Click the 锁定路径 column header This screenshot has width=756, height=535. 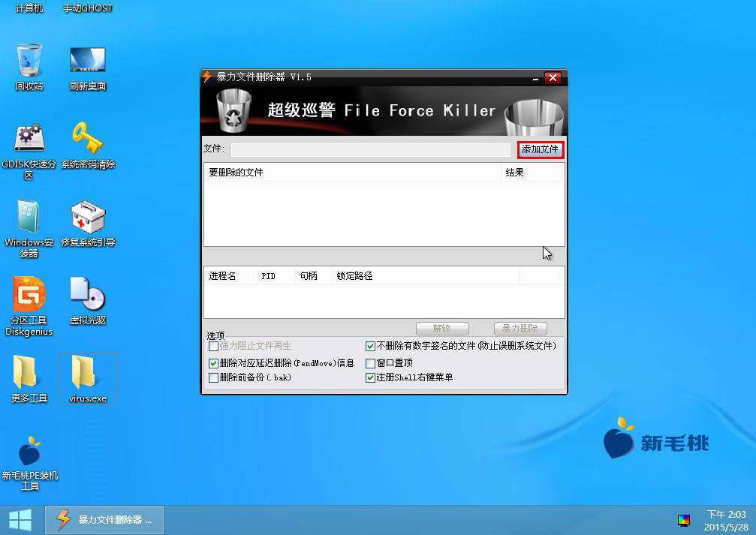click(426, 276)
